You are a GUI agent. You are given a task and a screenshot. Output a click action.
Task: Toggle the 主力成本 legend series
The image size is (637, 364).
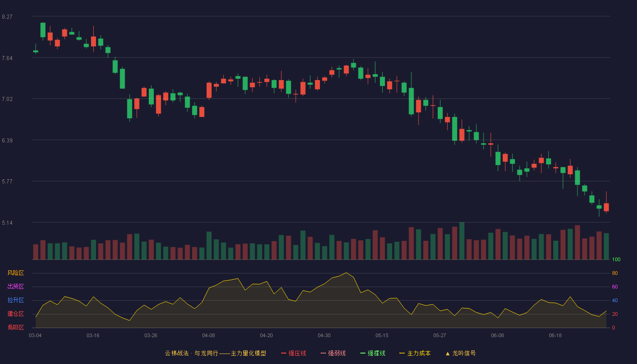[415, 353]
